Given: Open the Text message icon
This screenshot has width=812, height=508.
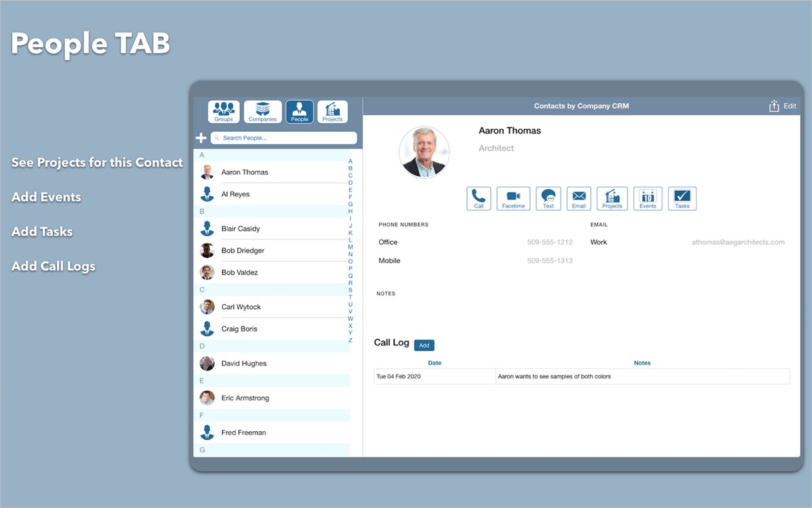Looking at the screenshot, I should tap(548, 199).
